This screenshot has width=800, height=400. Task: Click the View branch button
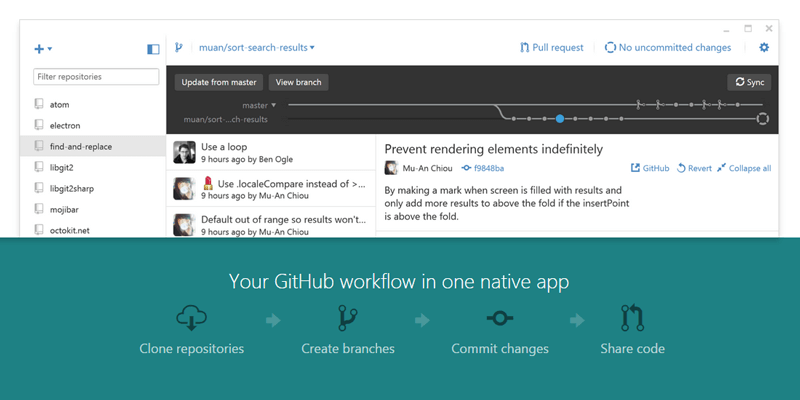(x=299, y=82)
